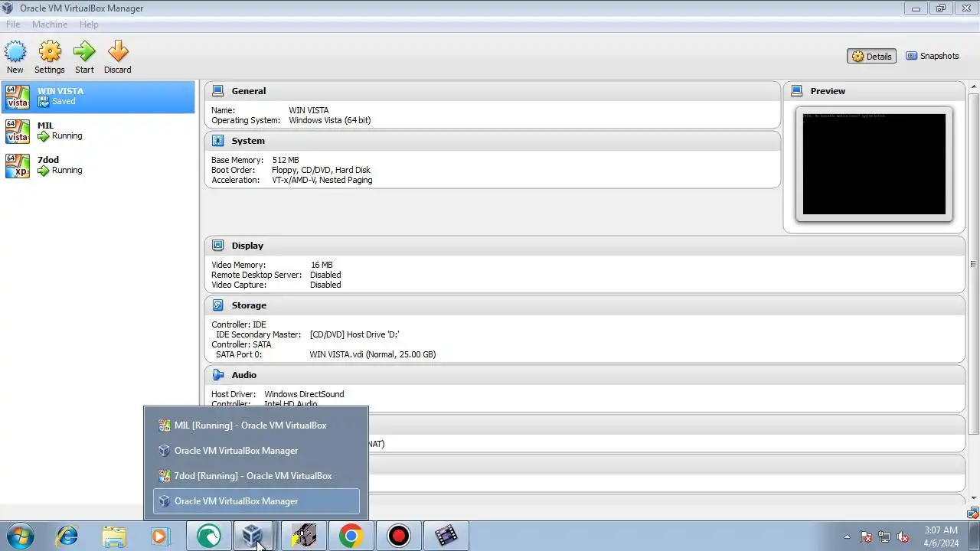Screen dimensions: 980x551
Task: Click the 'Floppy, CD/DVD, Hard Disk' boot order
Action: [x=321, y=170]
